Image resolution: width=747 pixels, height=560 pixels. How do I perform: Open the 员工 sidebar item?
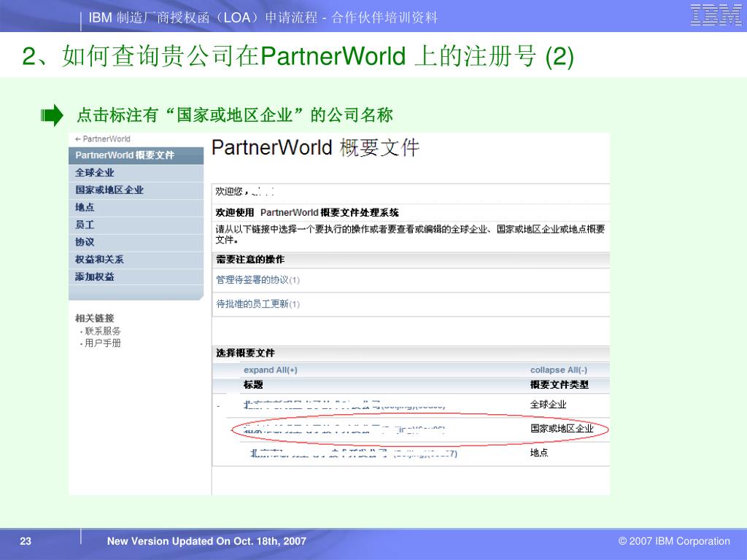(x=85, y=225)
